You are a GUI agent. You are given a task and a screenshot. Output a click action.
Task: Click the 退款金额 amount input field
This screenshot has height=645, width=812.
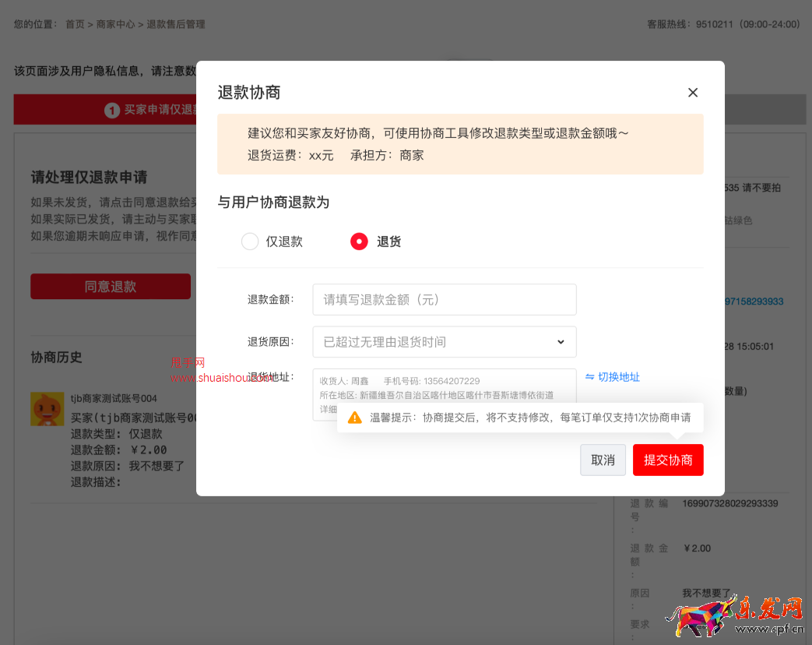tap(444, 299)
